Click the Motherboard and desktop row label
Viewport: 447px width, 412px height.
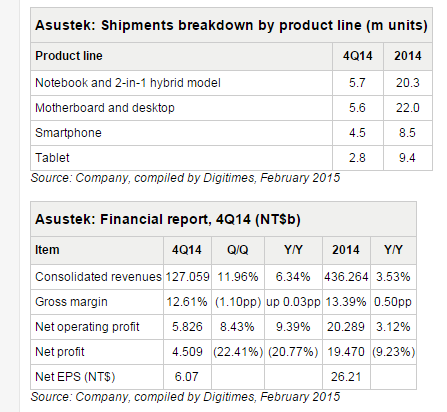coord(105,108)
